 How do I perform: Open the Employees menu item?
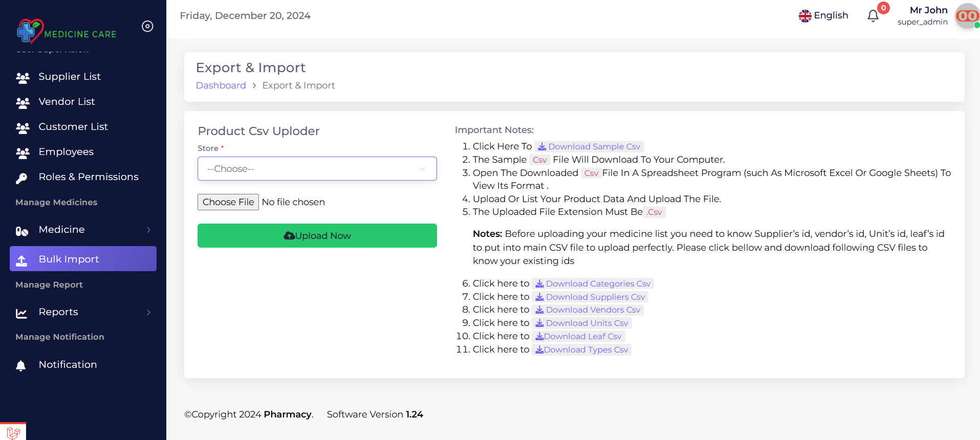click(x=66, y=152)
